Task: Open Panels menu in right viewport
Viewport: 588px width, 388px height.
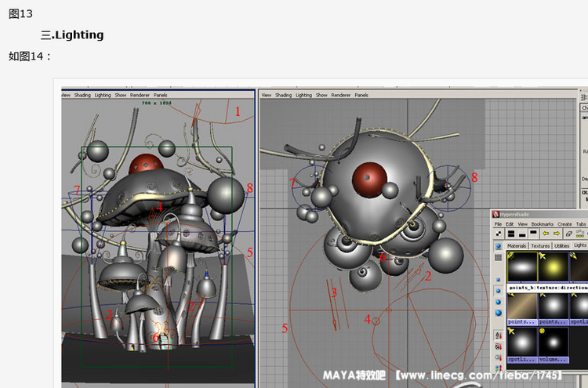Action: point(361,95)
